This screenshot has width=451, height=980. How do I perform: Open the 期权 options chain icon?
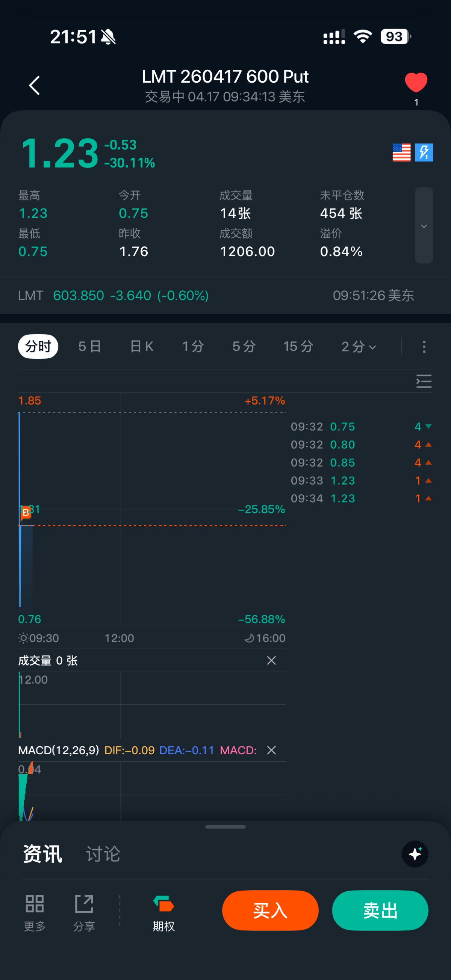pos(163,912)
